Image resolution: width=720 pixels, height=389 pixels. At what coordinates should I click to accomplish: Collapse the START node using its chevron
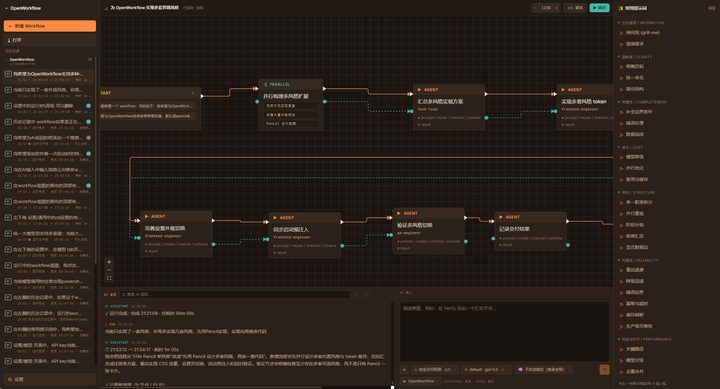(193, 93)
